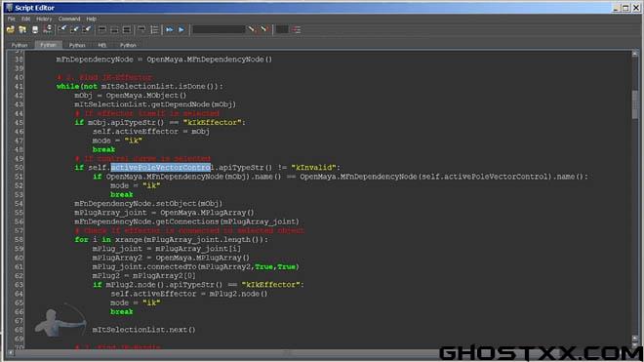The height and width of the screenshot is (362, 644).
Task: Click the Show Both Panes icon
Action: 127,29
